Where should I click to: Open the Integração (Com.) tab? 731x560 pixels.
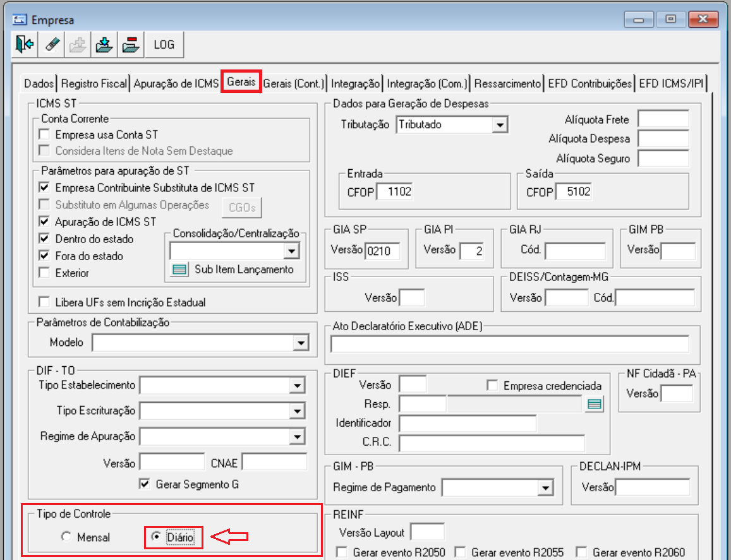click(426, 83)
